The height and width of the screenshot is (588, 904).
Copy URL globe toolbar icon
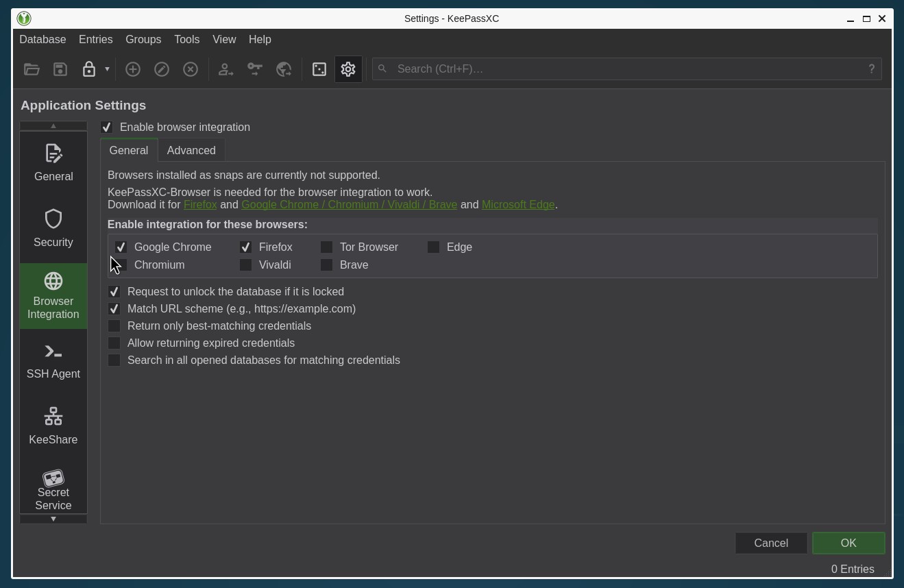click(284, 69)
